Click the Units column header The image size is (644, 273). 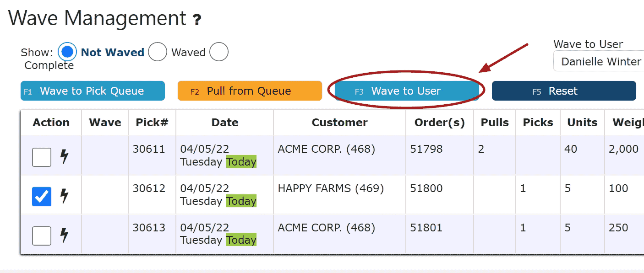tap(582, 123)
